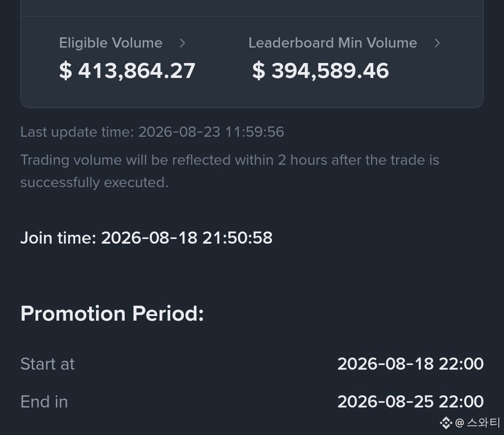Click the volume stats card panel
Viewport: 504px width, 435px height.
click(252, 54)
